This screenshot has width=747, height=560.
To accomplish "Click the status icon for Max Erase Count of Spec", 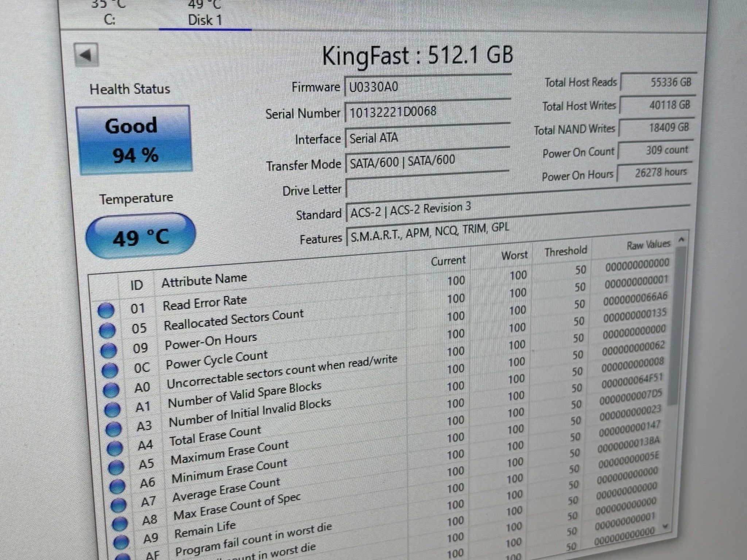I will coord(120,524).
